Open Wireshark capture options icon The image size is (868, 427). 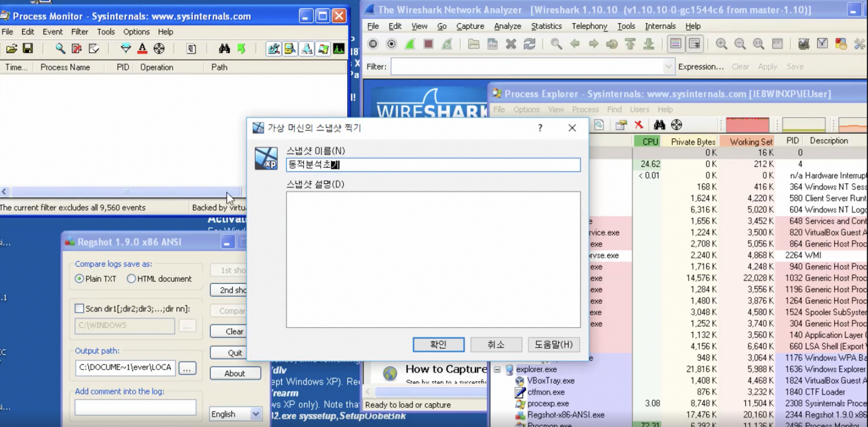(391, 44)
